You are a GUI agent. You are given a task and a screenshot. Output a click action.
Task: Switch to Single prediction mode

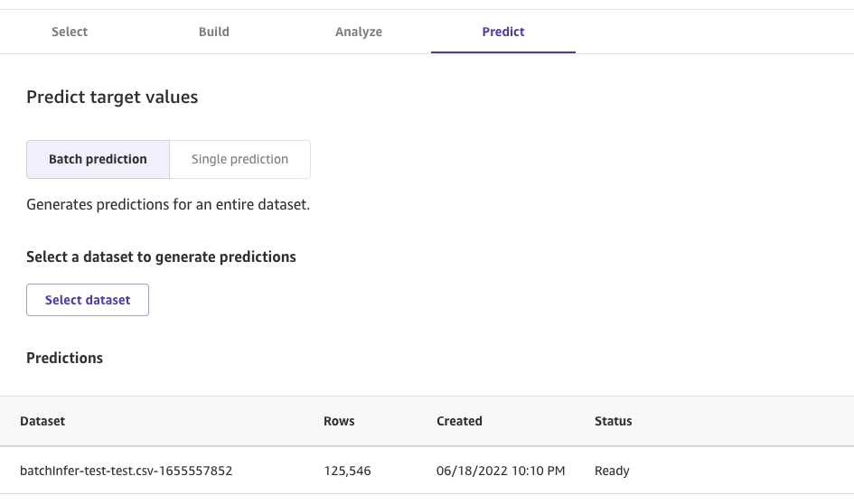click(239, 159)
